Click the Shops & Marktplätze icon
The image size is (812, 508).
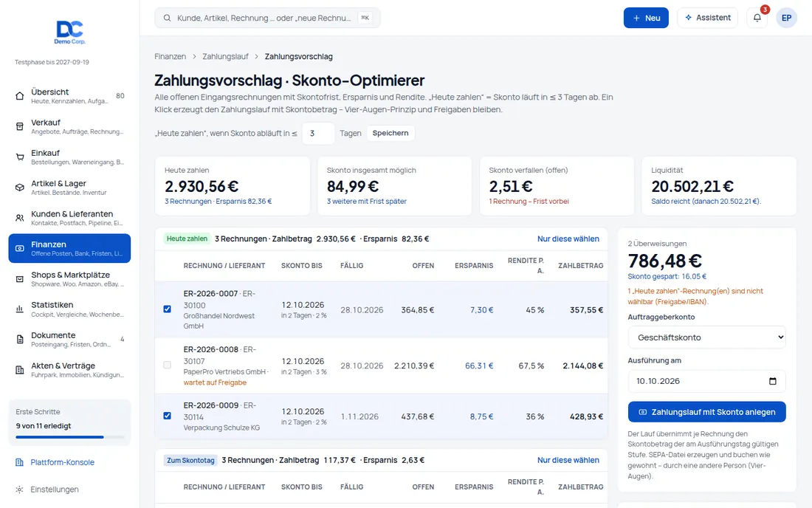pyautogui.click(x=20, y=279)
